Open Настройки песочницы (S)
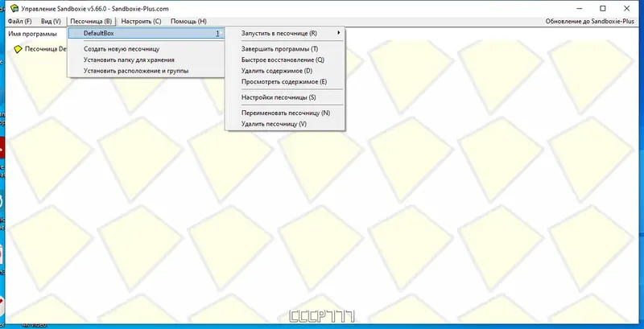The height and width of the screenshot is (329, 644). pos(285,97)
